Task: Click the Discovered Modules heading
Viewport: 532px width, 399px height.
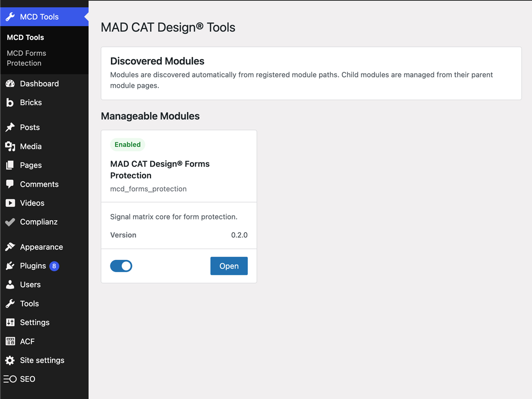Action: pos(157,61)
